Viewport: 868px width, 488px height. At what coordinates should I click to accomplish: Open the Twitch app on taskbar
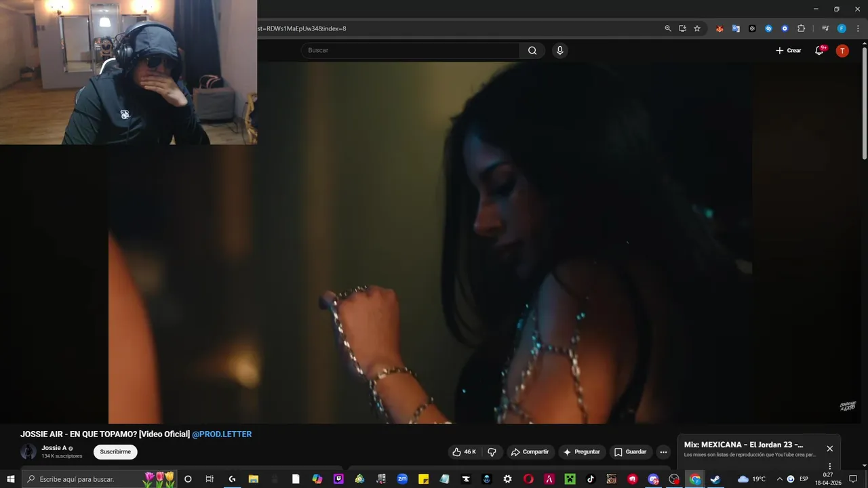point(338,479)
